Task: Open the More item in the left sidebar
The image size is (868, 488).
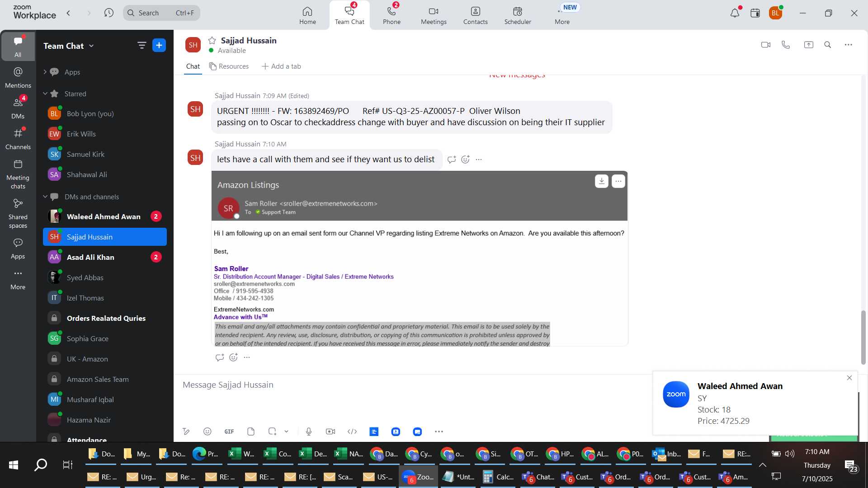Action: [x=18, y=280]
